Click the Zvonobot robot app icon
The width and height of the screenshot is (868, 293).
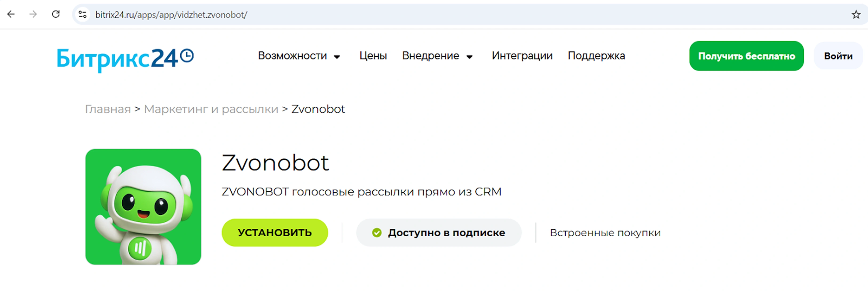[143, 207]
